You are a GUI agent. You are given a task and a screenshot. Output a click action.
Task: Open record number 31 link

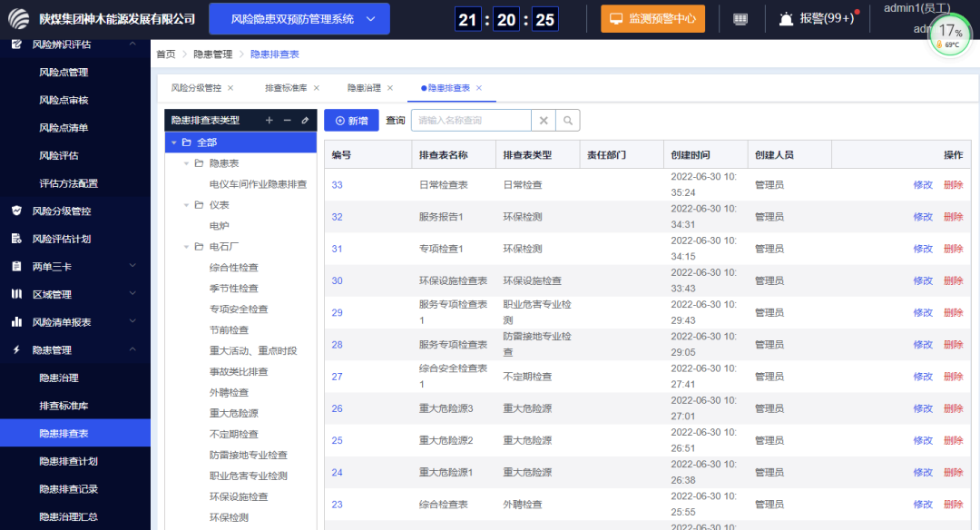pyautogui.click(x=337, y=249)
